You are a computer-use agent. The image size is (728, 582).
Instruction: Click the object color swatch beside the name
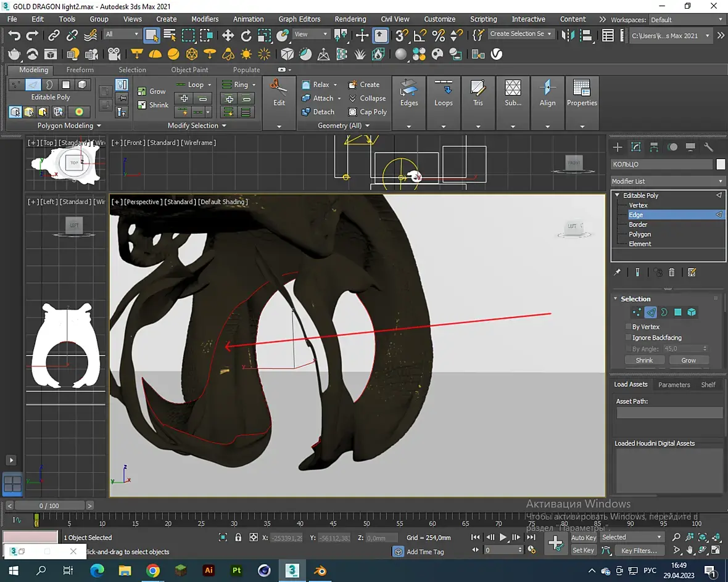pyautogui.click(x=720, y=164)
